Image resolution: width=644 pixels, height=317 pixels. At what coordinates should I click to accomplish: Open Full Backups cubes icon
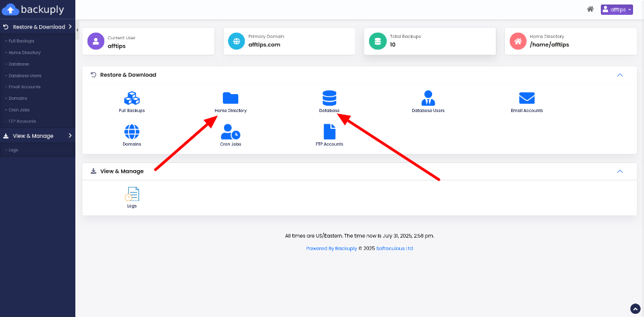(x=132, y=98)
